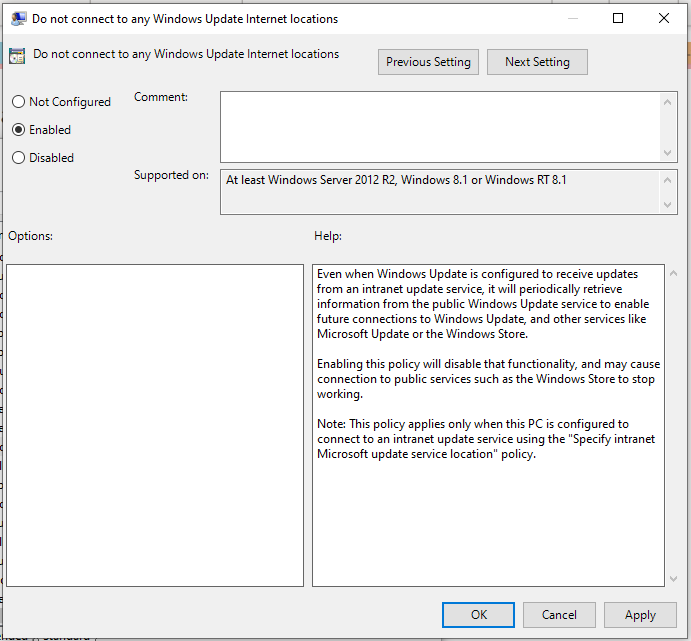Image resolution: width=691 pixels, height=641 pixels.
Task: Click the up arrow in the Supported on scrollbar
Action: click(669, 178)
